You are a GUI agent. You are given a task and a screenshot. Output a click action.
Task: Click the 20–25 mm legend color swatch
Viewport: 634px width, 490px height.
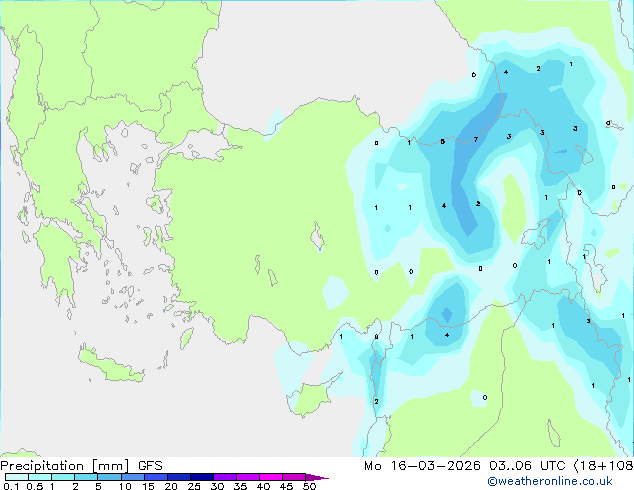(178, 477)
